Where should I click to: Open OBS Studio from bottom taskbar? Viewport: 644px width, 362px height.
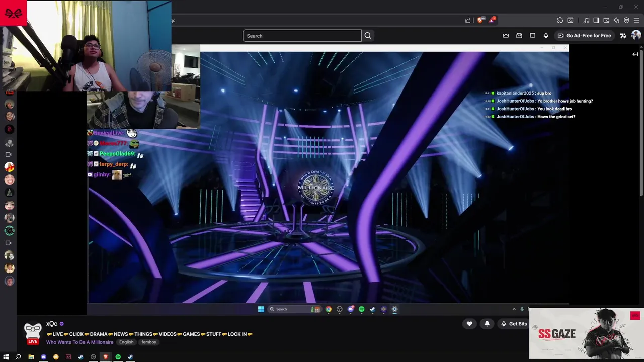click(x=93, y=357)
